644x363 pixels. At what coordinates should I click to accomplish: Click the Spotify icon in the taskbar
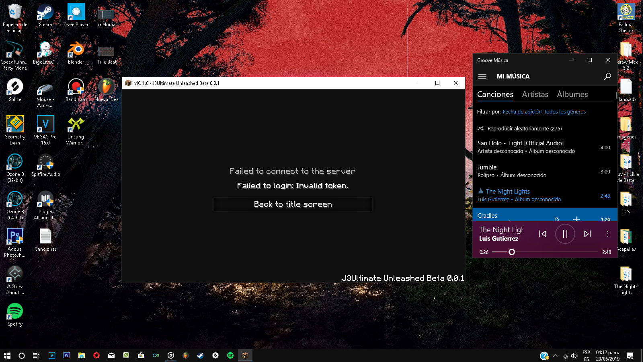[230, 356]
